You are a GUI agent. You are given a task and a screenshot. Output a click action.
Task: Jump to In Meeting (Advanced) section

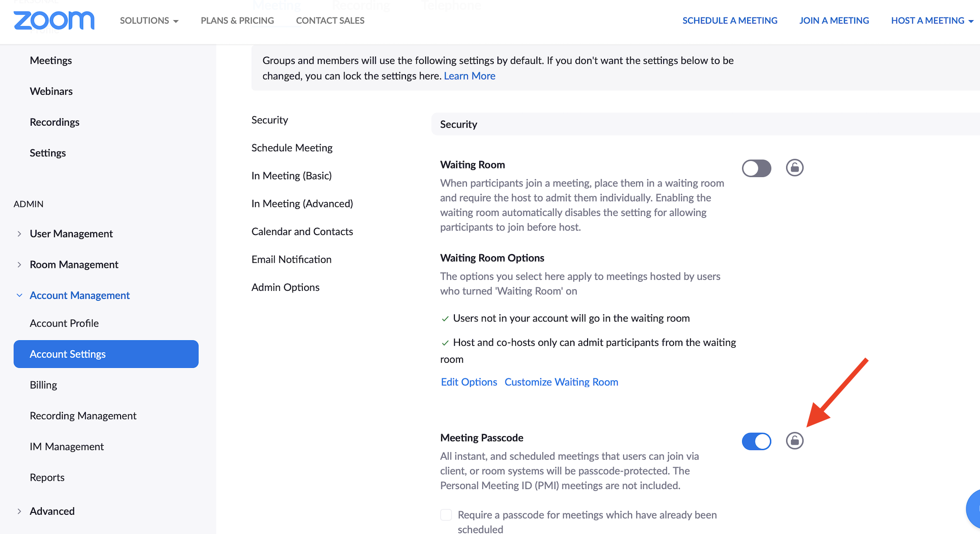tap(302, 204)
